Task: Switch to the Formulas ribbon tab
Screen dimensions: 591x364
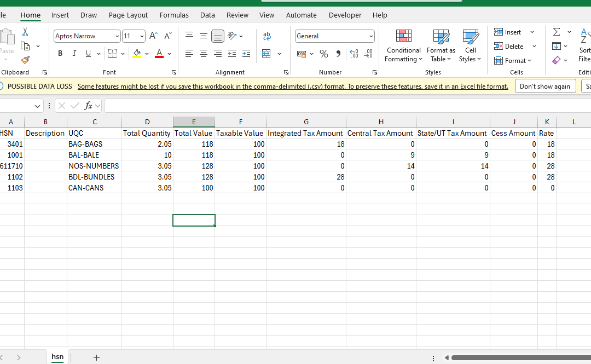Action: click(174, 15)
